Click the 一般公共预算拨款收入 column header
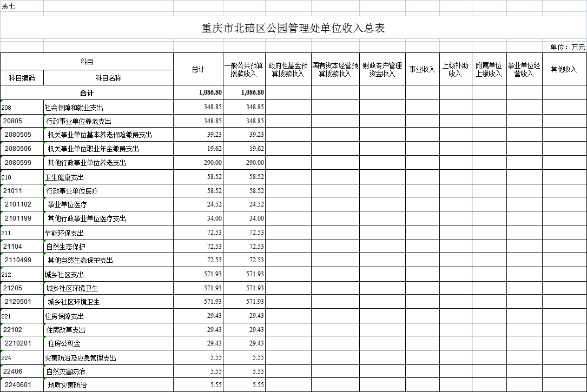 coord(244,70)
